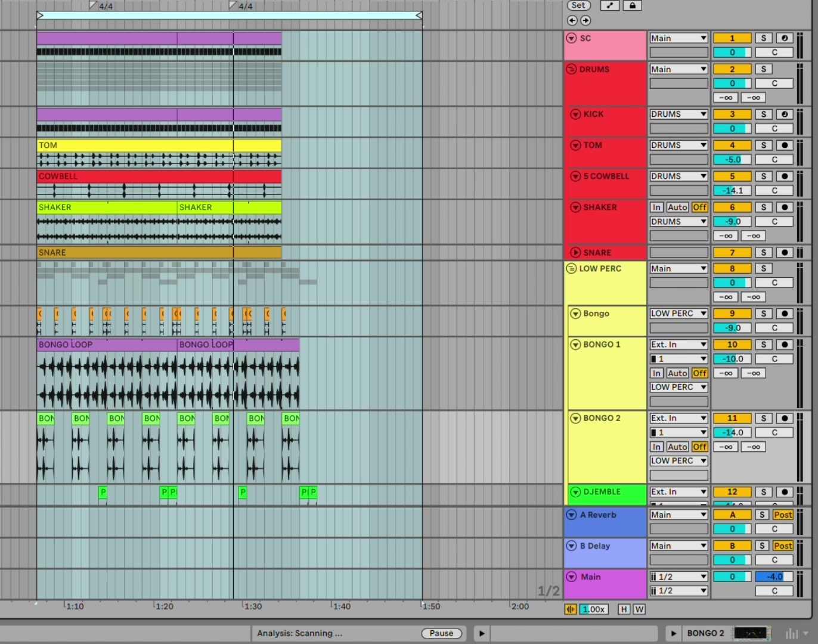
Task: Arm the DJEMBLE track for recording
Action: coord(785,492)
